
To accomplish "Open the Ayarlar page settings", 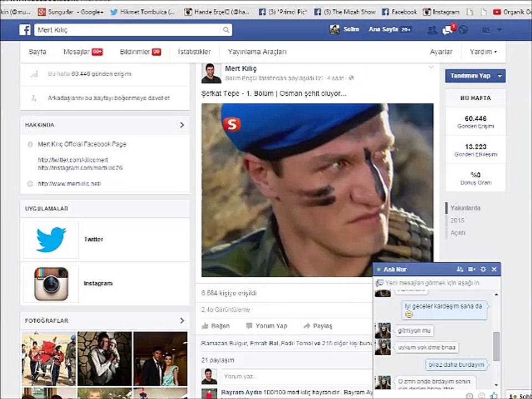I will tap(441, 52).
